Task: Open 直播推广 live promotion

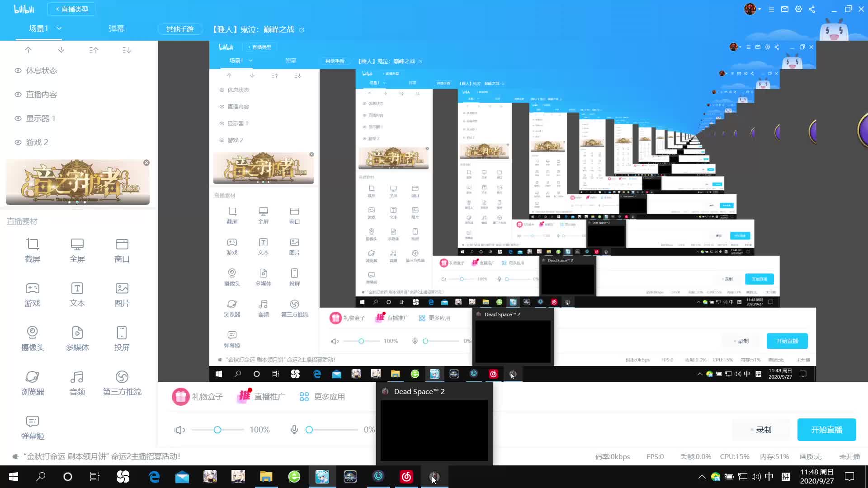Action: point(261,396)
